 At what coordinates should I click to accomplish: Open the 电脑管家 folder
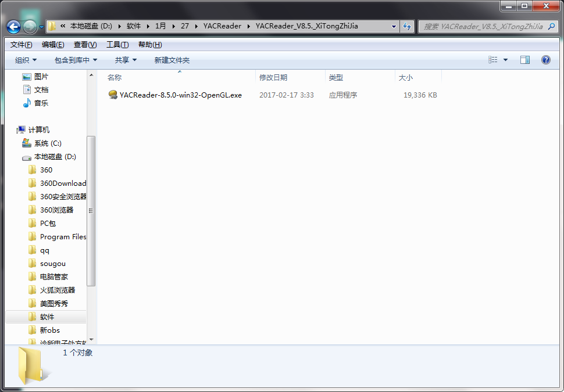coord(54,276)
